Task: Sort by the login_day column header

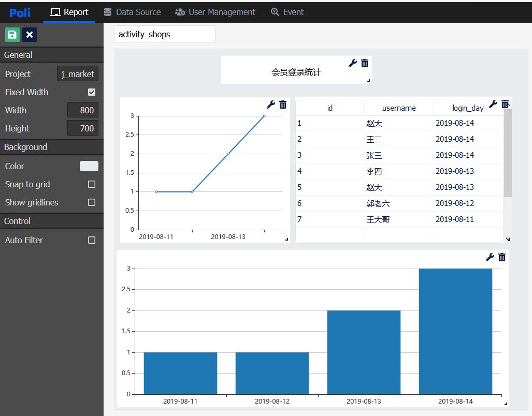Action: (x=468, y=108)
